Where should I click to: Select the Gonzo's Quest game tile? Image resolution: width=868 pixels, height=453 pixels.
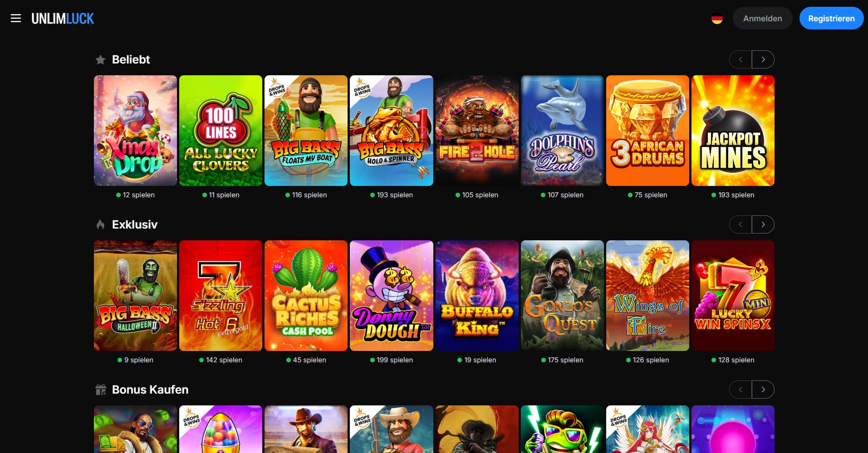pyautogui.click(x=562, y=296)
